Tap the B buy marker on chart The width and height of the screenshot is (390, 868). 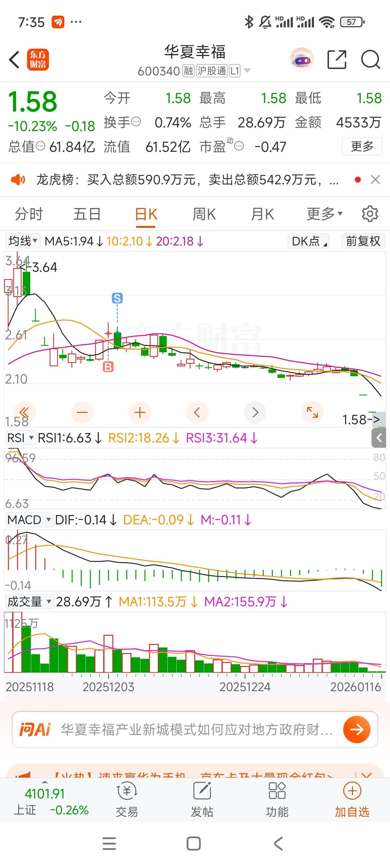108,367
